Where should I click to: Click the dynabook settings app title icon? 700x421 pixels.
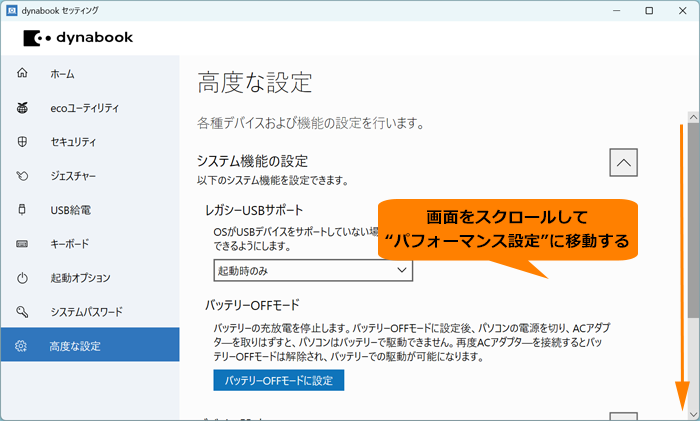pyautogui.click(x=12, y=10)
